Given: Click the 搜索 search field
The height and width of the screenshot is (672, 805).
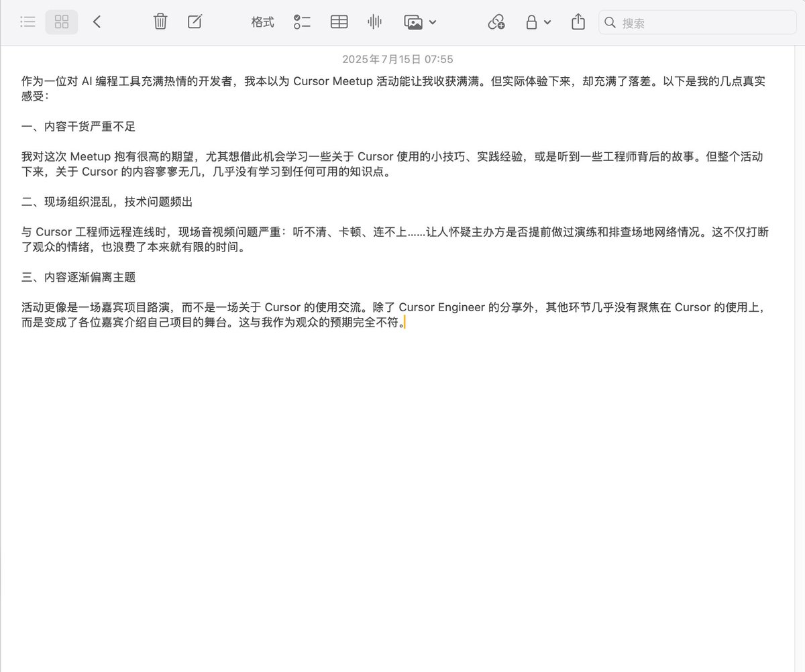Looking at the screenshot, I should tap(698, 22).
